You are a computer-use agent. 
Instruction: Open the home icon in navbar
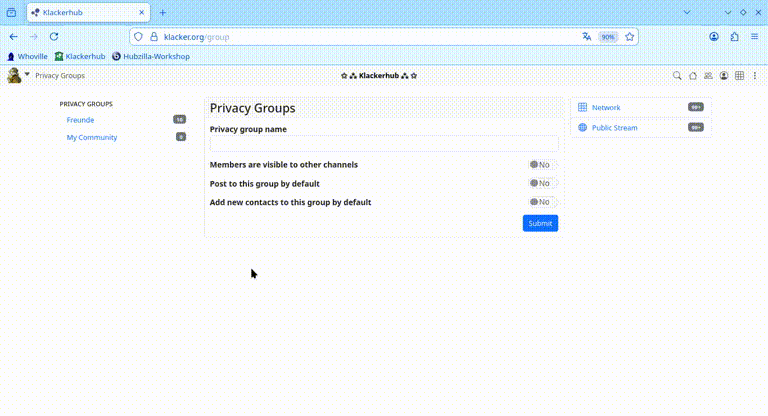click(693, 75)
